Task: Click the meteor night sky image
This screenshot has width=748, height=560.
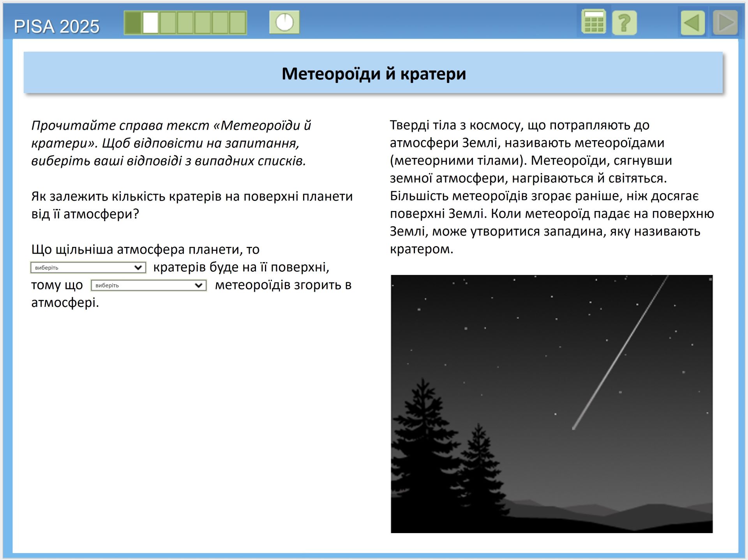Action: pos(551,403)
